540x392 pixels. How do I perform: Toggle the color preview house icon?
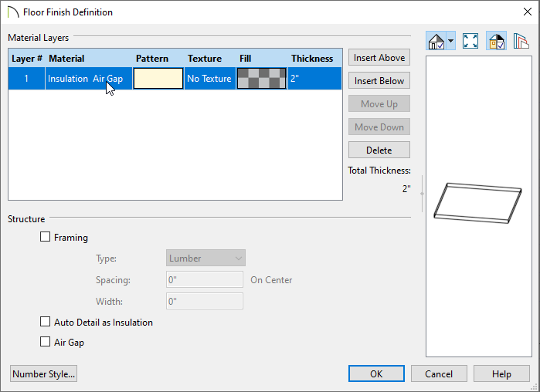(x=496, y=41)
